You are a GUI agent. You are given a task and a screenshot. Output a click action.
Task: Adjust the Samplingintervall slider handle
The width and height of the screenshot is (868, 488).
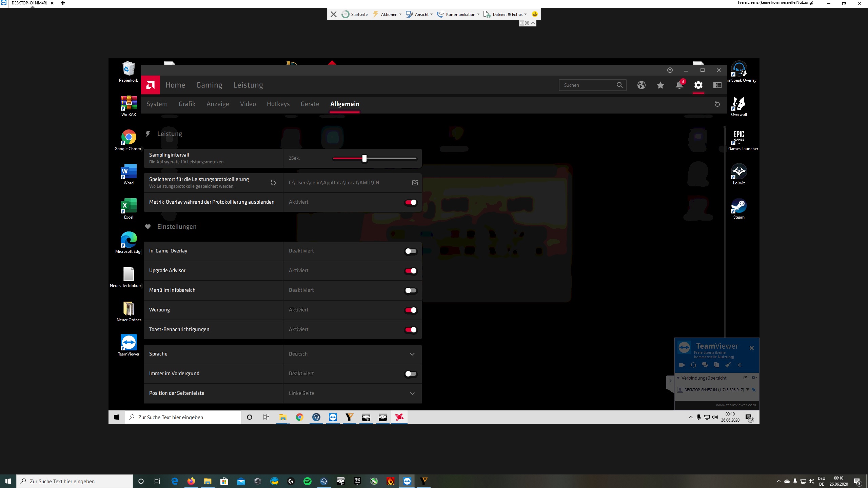click(x=364, y=158)
